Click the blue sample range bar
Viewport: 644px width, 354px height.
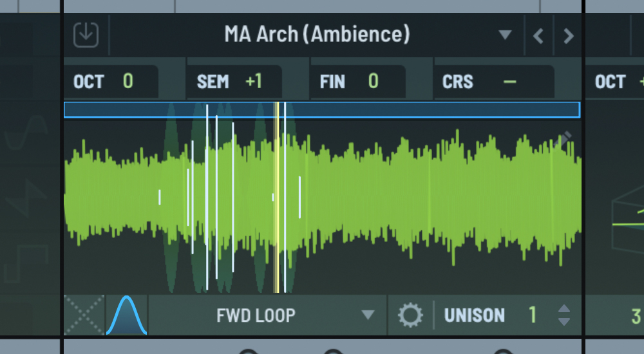coord(322,110)
